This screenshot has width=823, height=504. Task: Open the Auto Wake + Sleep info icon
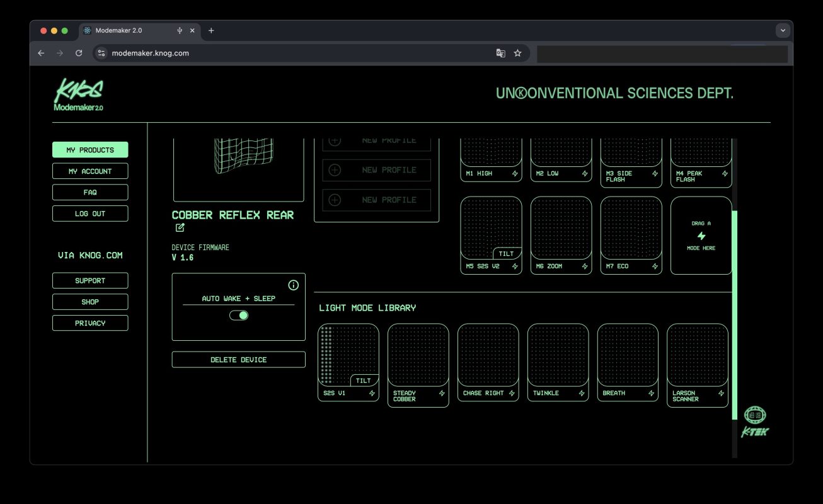point(293,285)
